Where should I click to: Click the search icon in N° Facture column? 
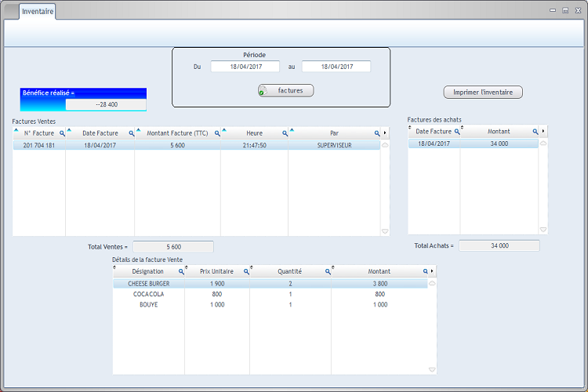[x=62, y=134]
